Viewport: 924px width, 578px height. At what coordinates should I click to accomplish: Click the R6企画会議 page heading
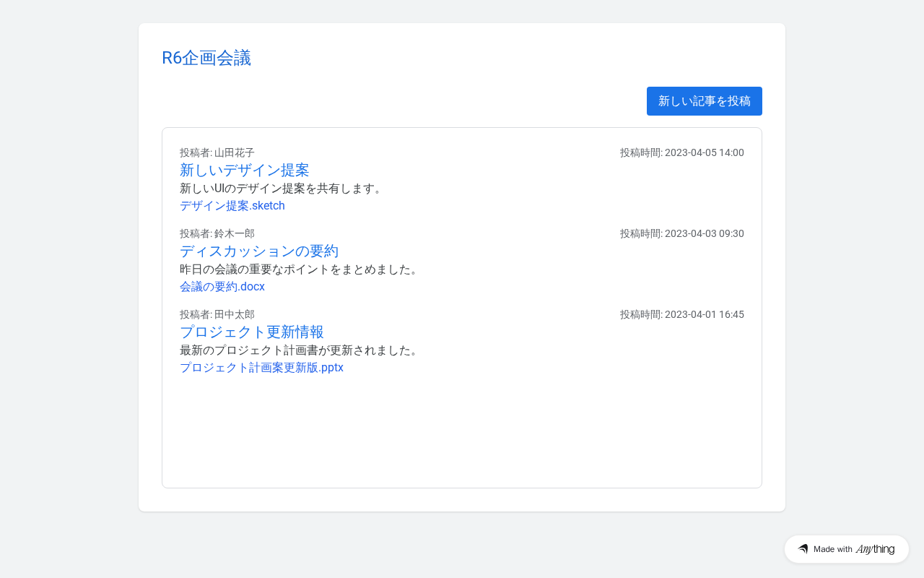click(x=206, y=58)
